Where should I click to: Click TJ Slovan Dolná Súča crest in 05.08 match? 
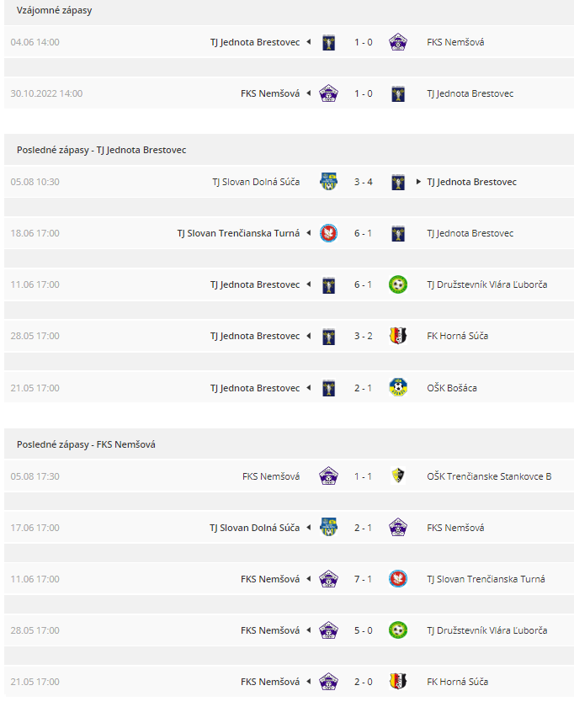(x=328, y=182)
